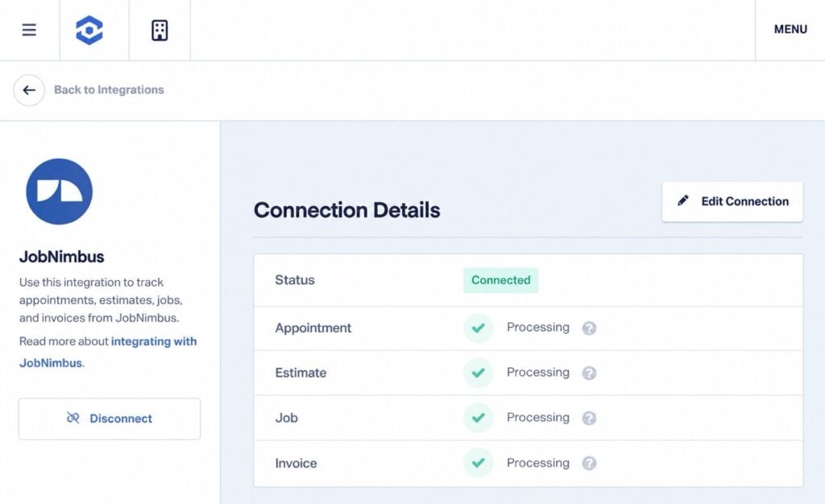Viewport: 825px width, 504px height.
Task: Open help icon for Invoice processing
Action: (589, 463)
